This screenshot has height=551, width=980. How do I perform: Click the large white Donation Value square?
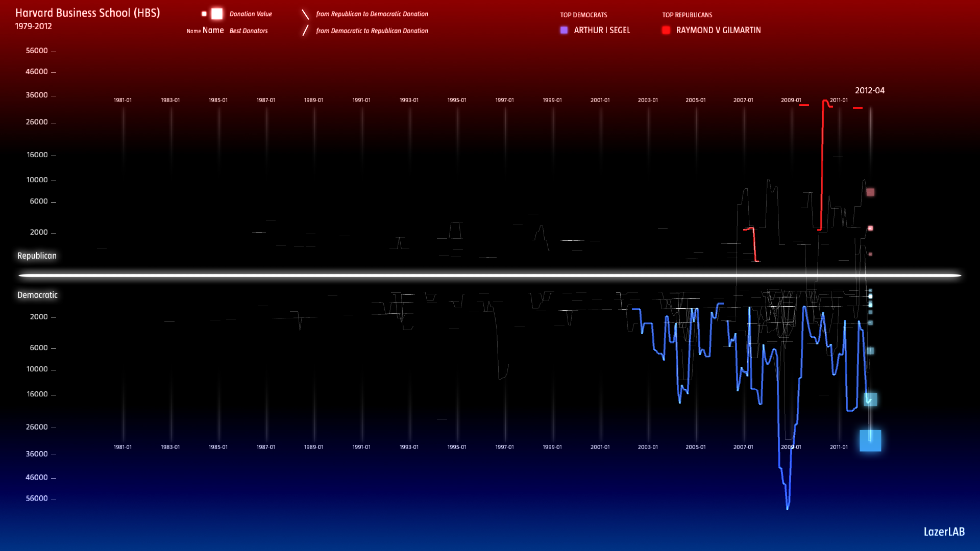217,14
